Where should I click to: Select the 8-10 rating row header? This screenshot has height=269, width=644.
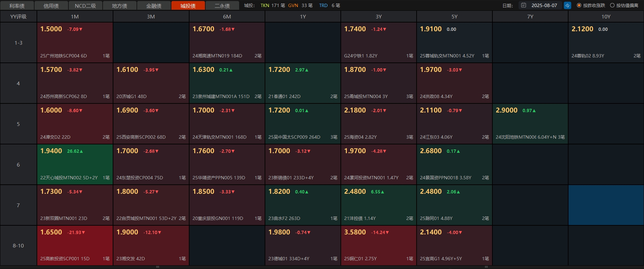pyautogui.click(x=18, y=245)
